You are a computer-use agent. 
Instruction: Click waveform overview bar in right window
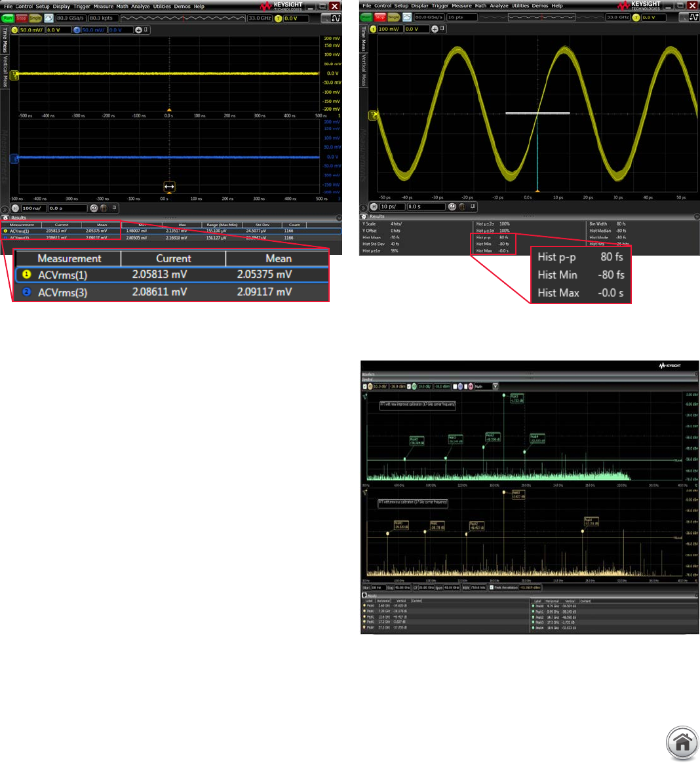coord(541,17)
